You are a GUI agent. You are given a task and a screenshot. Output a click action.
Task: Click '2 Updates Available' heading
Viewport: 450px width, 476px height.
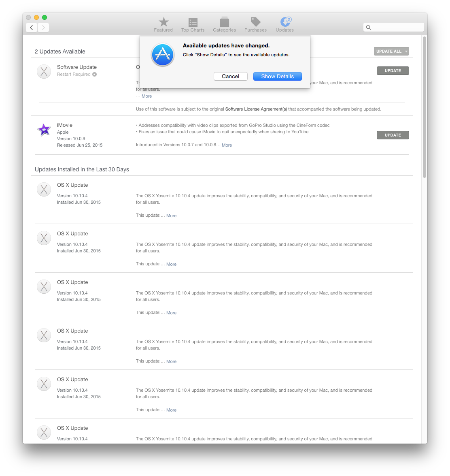click(x=60, y=51)
